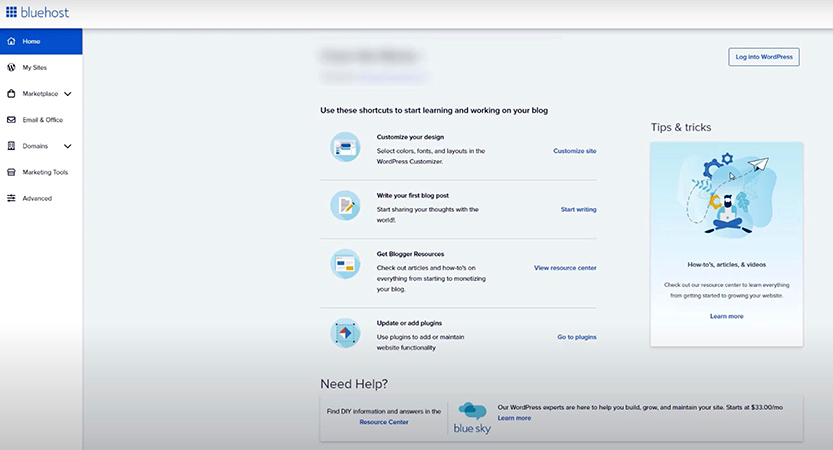Click the Home house icon in sidebar
833x450 pixels.
[x=11, y=41]
